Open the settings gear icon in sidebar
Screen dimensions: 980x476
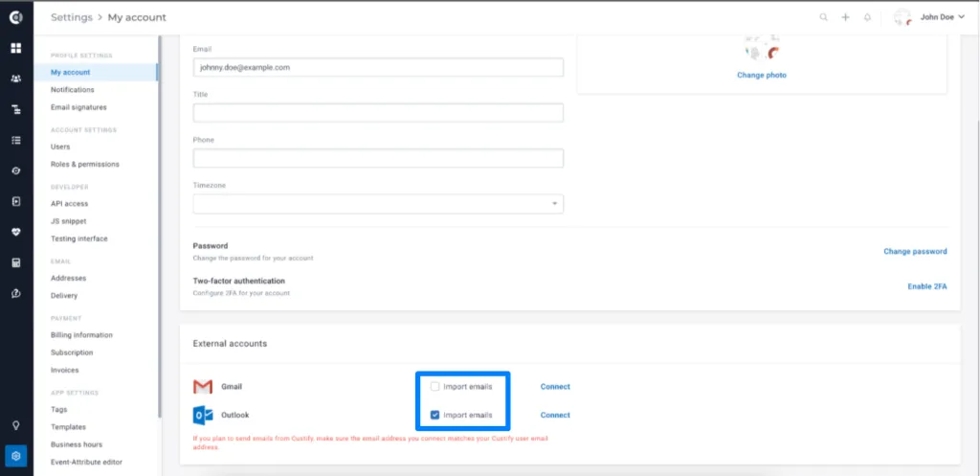[x=16, y=456]
